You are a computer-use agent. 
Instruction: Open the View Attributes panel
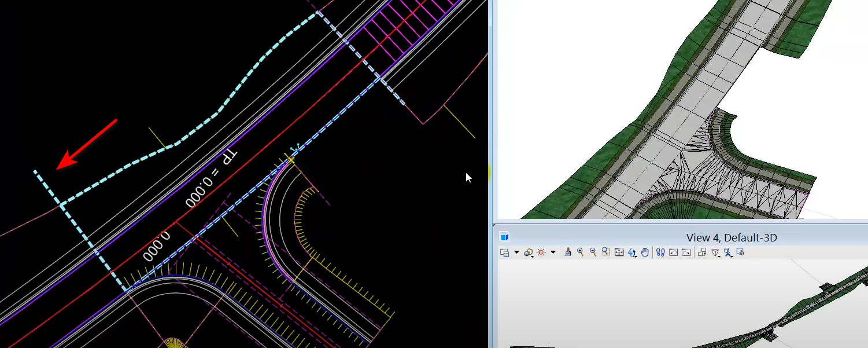(505, 252)
